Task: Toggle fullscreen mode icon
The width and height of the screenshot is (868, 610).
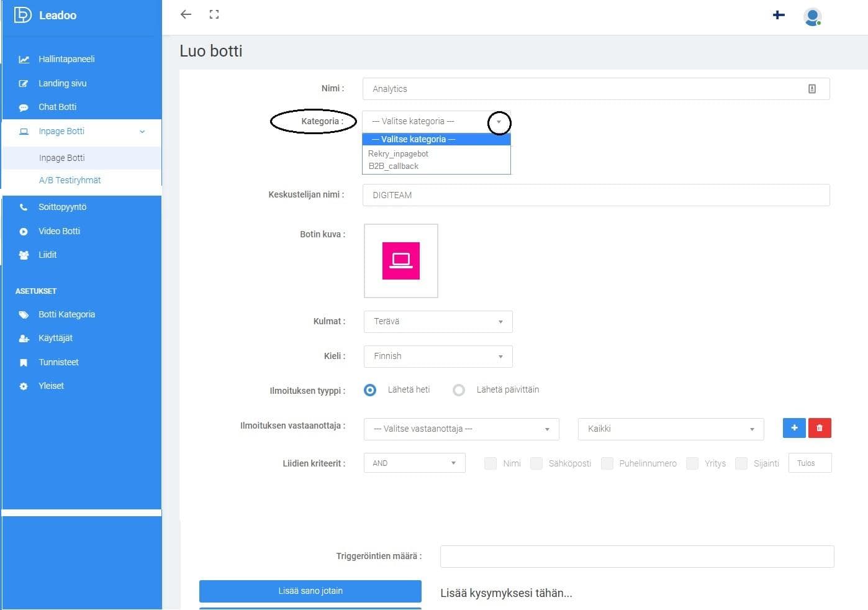Action: coord(214,14)
